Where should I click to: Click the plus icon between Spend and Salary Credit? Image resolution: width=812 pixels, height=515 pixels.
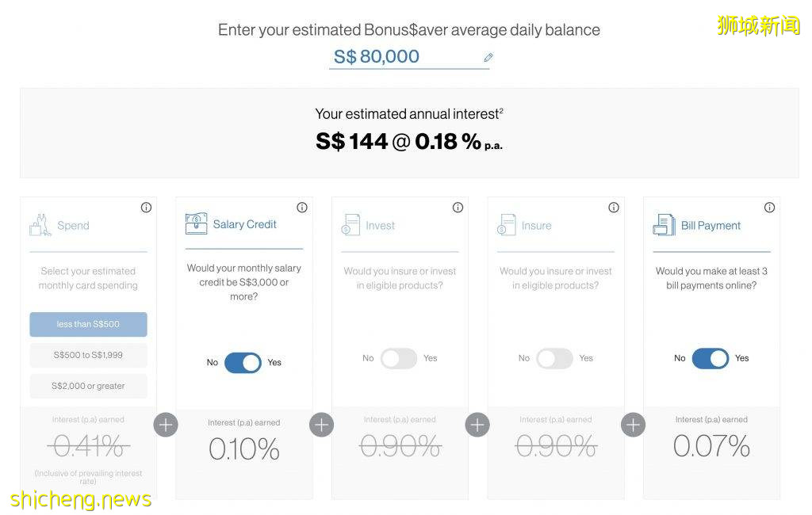(x=166, y=425)
